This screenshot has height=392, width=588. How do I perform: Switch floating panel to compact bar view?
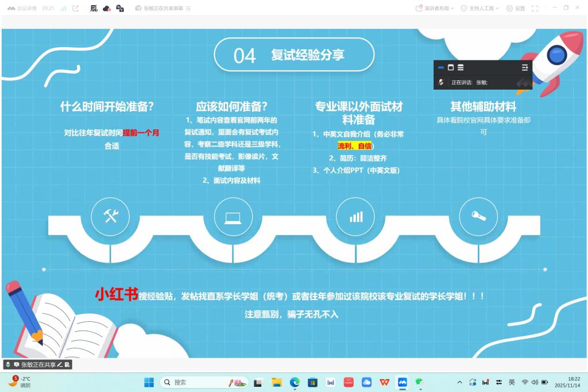coord(441,67)
